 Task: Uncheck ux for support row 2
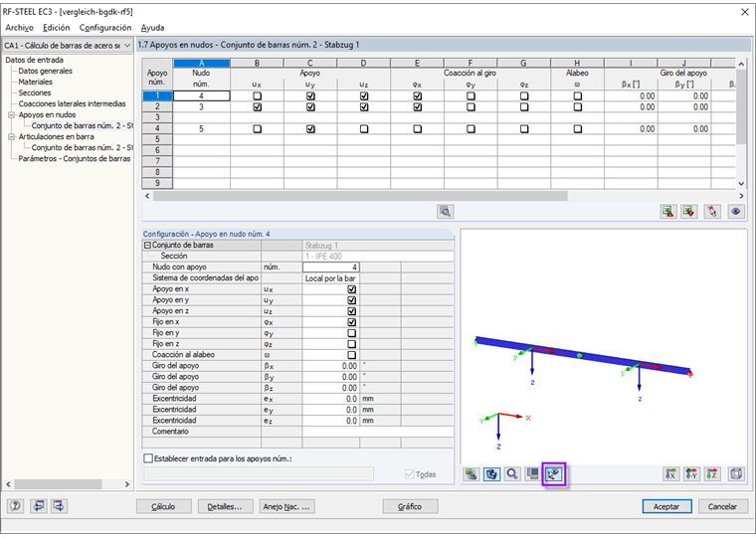258,107
